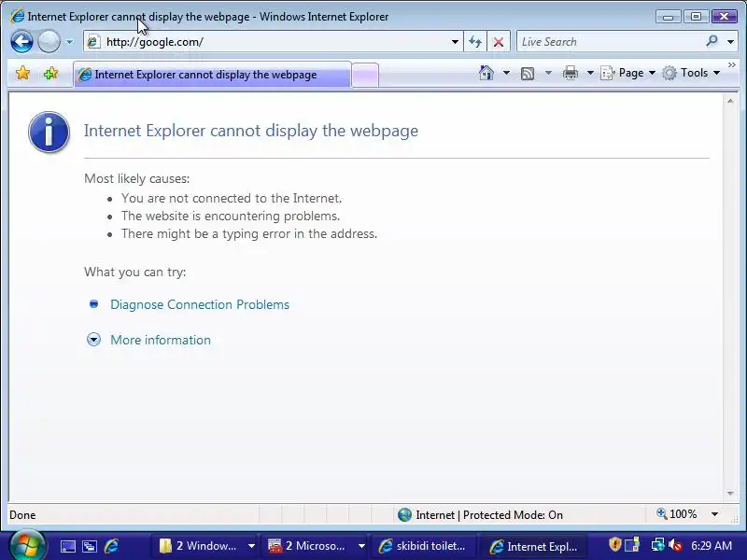Open the '2 Window...' taskbar group
The image size is (747, 560).
coord(205,546)
